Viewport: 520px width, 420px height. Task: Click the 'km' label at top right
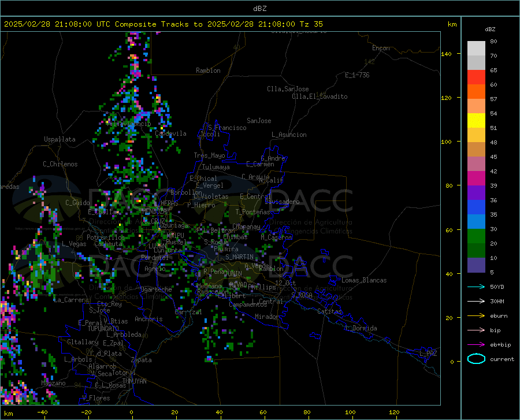(x=452, y=24)
